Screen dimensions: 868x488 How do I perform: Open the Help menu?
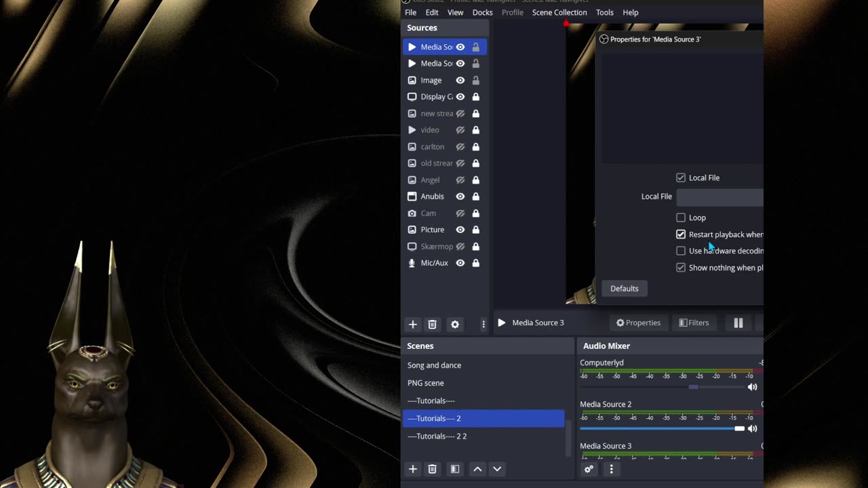pos(631,12)
